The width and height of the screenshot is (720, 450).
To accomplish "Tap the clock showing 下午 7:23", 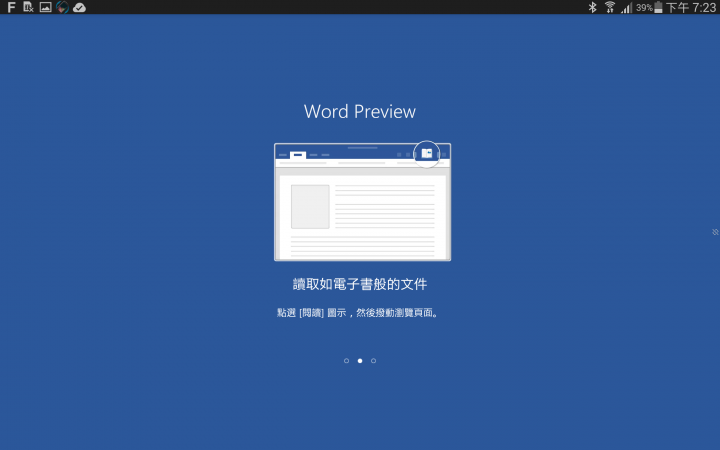I will coord(691,7).
